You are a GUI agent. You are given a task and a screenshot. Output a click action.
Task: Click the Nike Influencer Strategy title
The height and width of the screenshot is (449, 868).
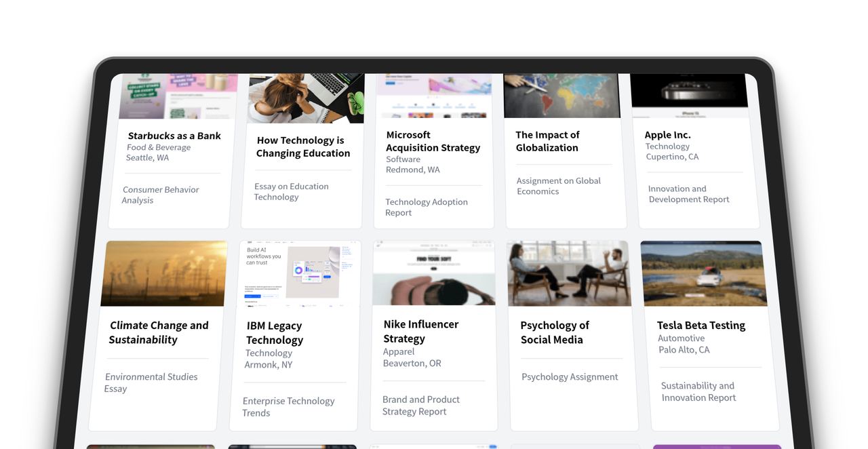421,332
